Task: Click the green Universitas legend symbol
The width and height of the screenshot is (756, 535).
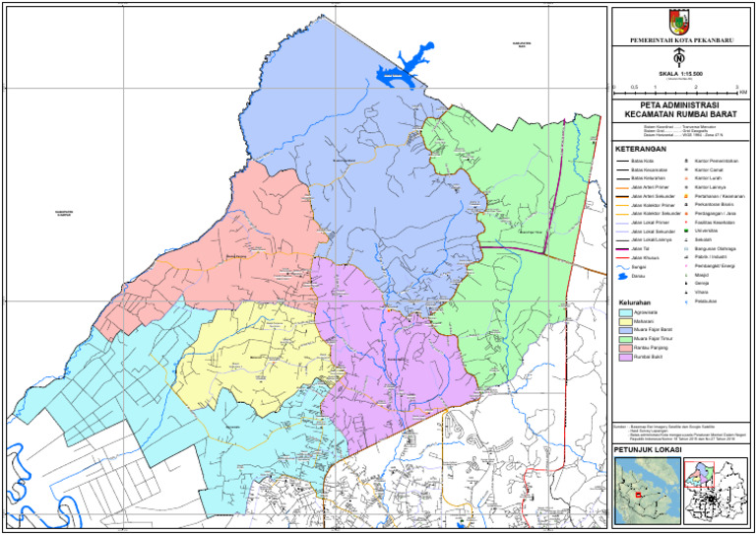Action: pos(686,232)
